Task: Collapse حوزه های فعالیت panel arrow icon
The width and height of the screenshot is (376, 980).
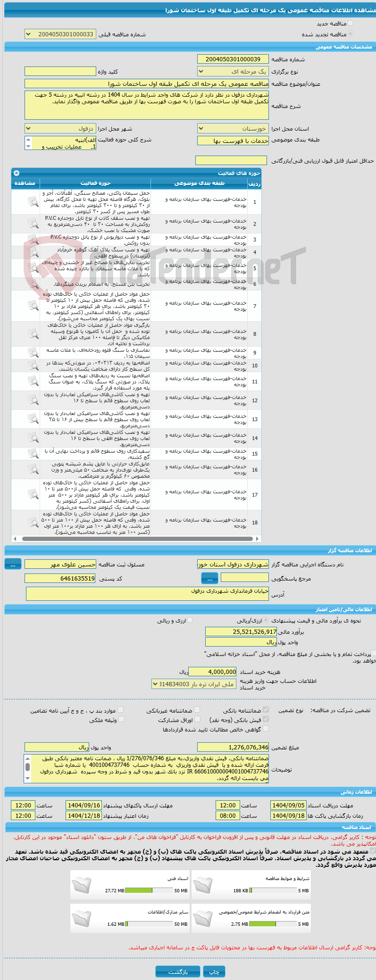Action: (x=17, y=173)
